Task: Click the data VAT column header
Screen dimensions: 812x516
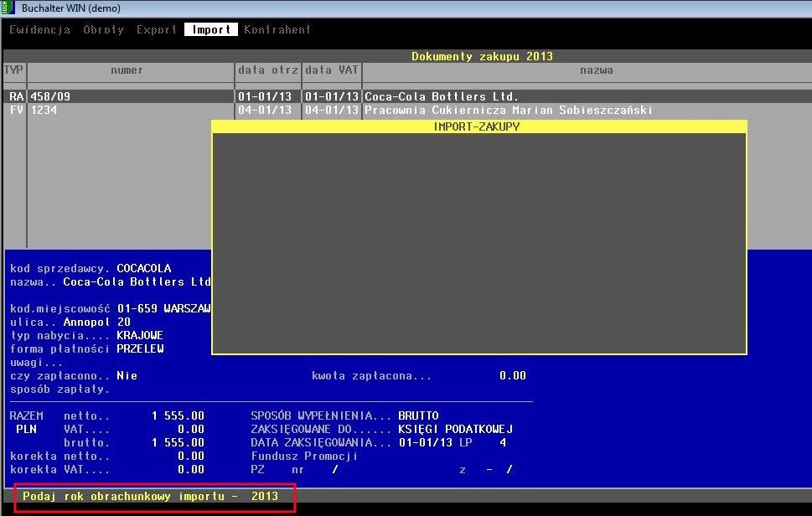Action: point(332,70)
